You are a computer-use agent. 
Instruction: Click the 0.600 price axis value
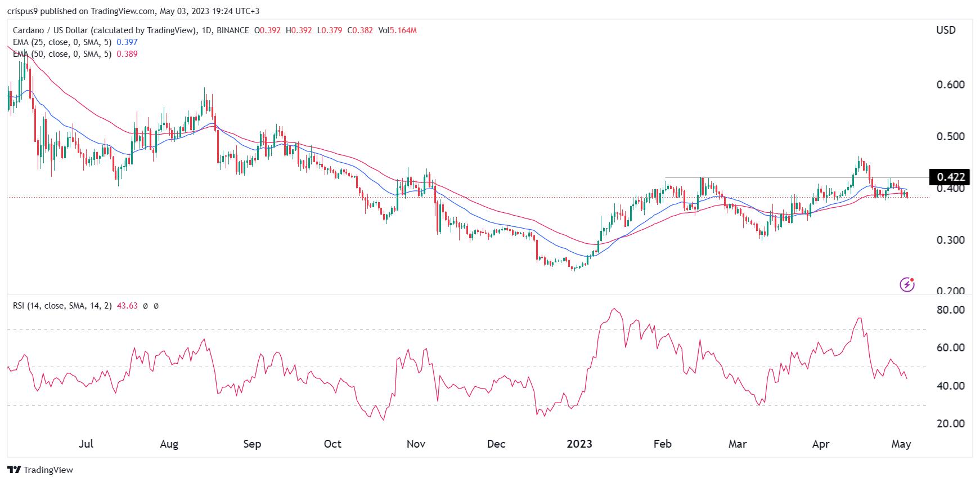950,84
